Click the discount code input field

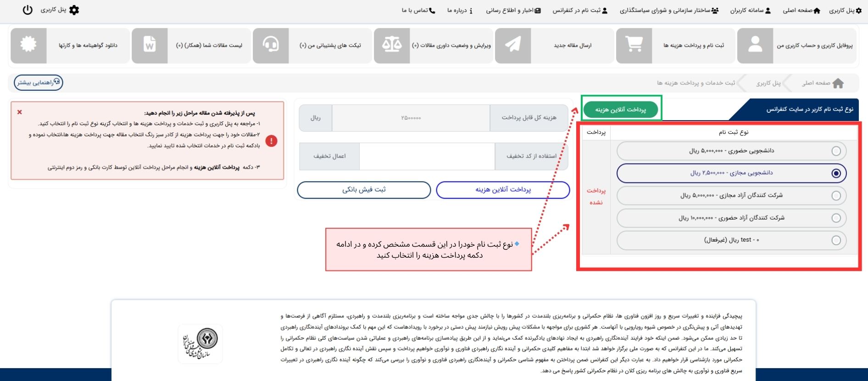[x=427, y=156]
